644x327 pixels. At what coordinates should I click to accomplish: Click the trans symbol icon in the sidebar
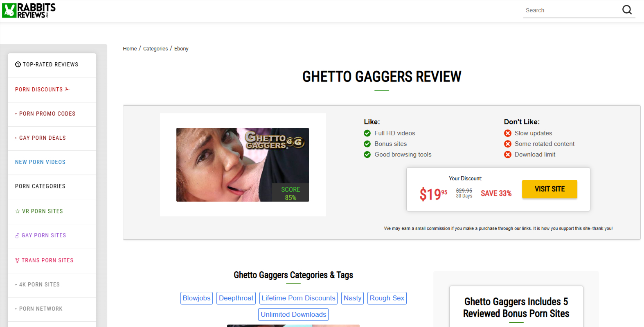17,260
